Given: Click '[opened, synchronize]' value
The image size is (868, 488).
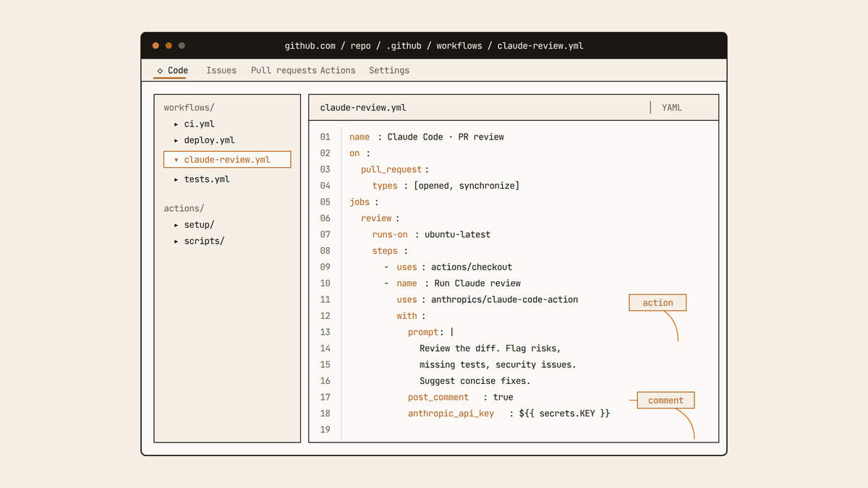Looking at the screenshot, I should (x=466, y=186).
